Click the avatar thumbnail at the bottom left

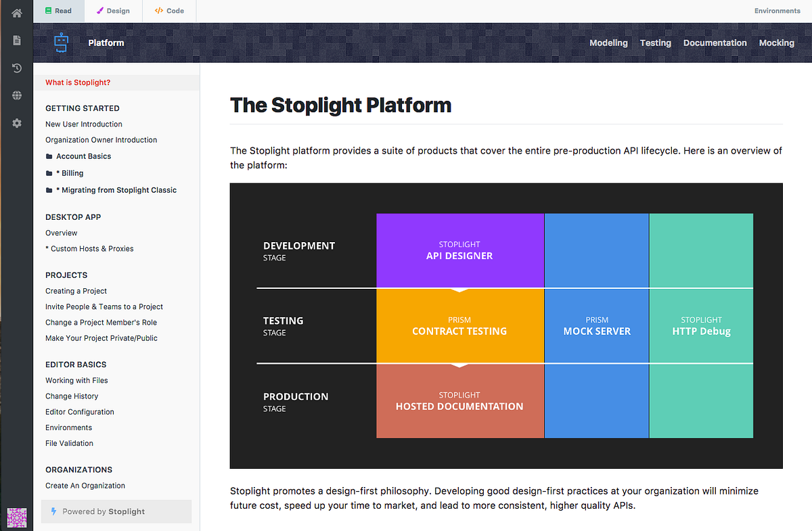click(16, 517)
